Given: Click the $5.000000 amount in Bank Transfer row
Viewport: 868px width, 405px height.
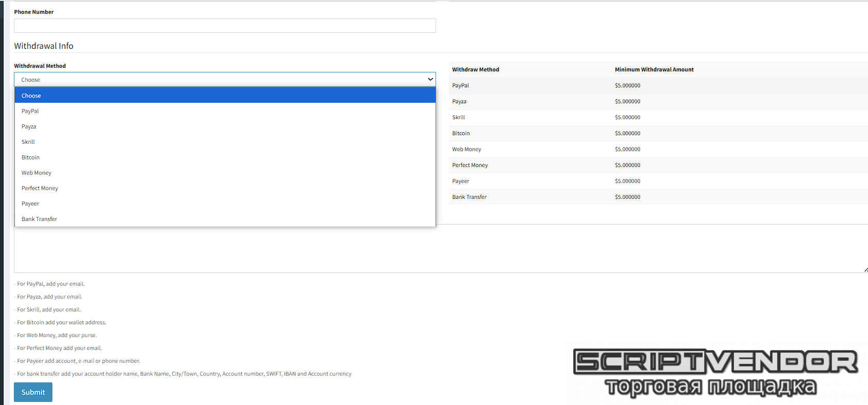Looking at the screenshot, I should tap(627, 197).
